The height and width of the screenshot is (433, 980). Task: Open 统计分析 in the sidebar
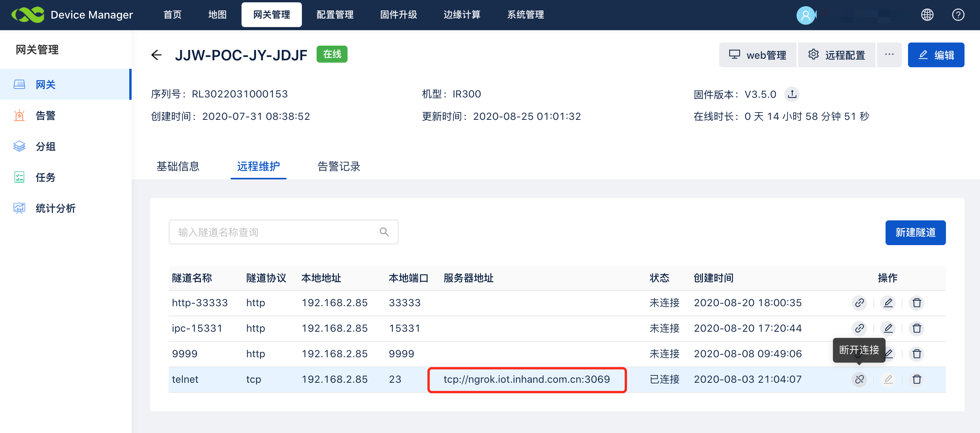[x=55, y=208]
